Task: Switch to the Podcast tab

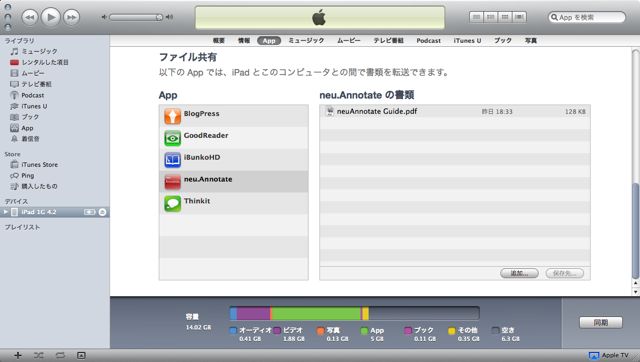Action: click(x=429, y=40)
